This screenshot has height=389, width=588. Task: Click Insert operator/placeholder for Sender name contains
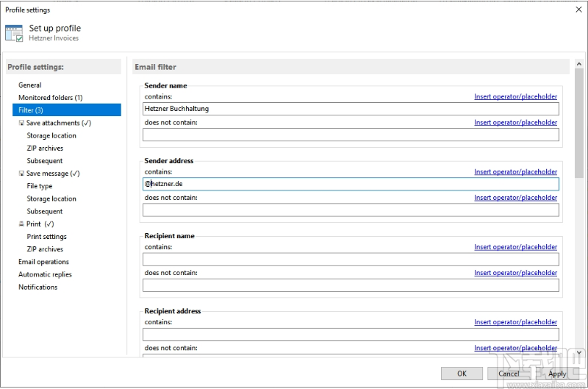click(x=515, y=97)
